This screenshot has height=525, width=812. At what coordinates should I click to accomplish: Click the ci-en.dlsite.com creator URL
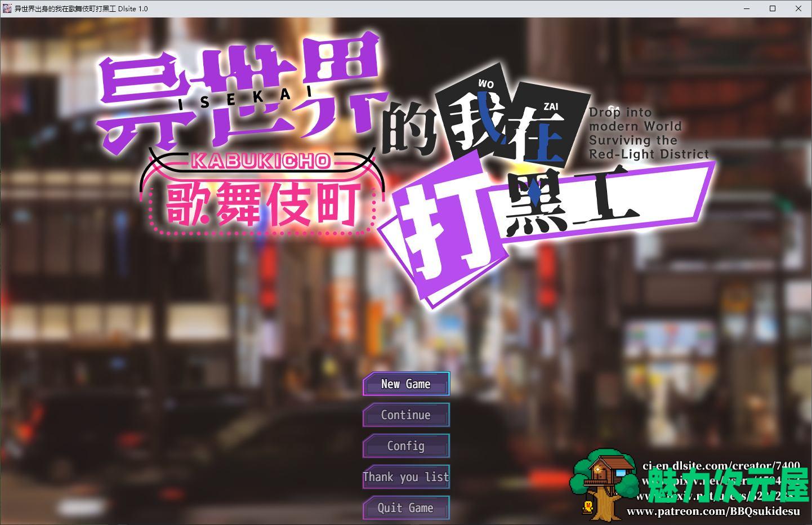pyautogui.click(x=721, y=466)
